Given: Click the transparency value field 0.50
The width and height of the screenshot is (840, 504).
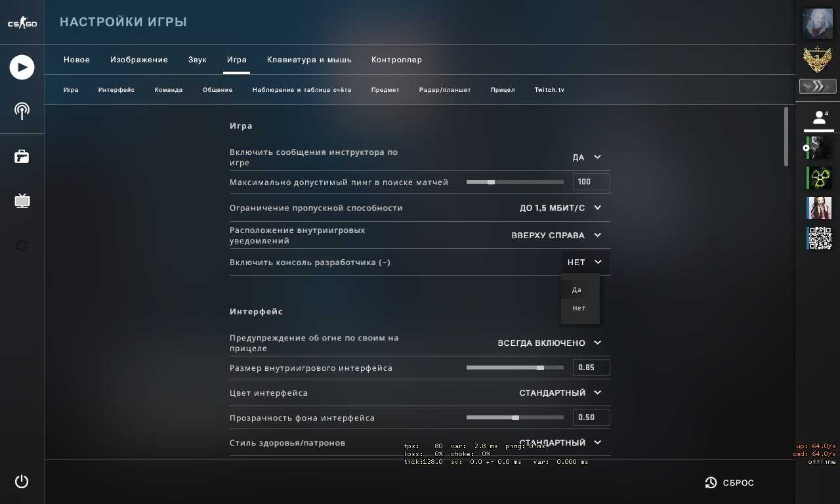Looking at the screenshot, I should [x=591, y=417].
